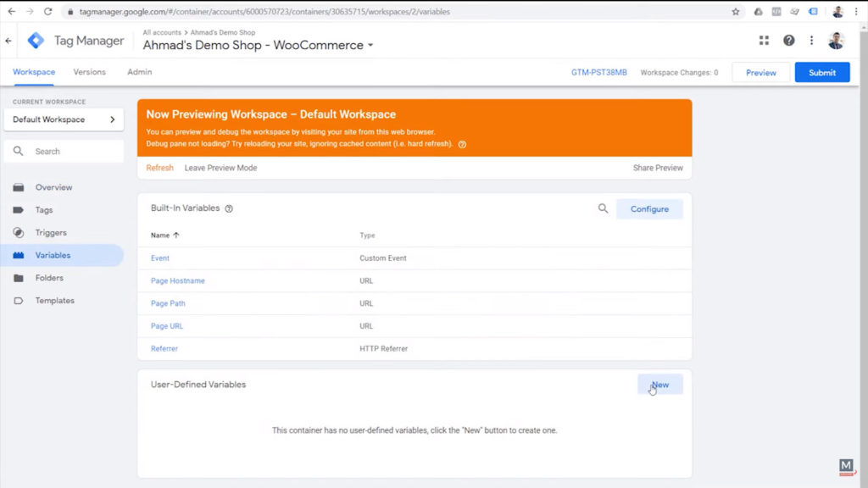
Task: Toggle the Name column sort arrow
Action: [x=177, y=236]
